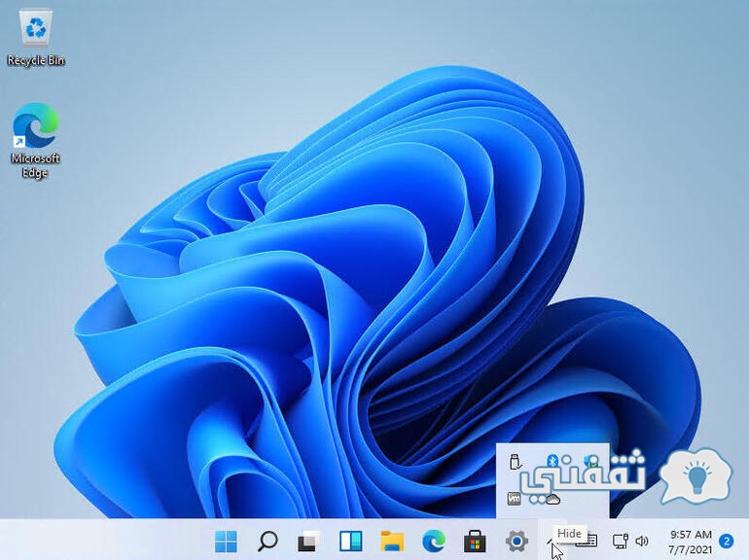Click the Bluetooth icon in tray overflow

coord(553,461)
